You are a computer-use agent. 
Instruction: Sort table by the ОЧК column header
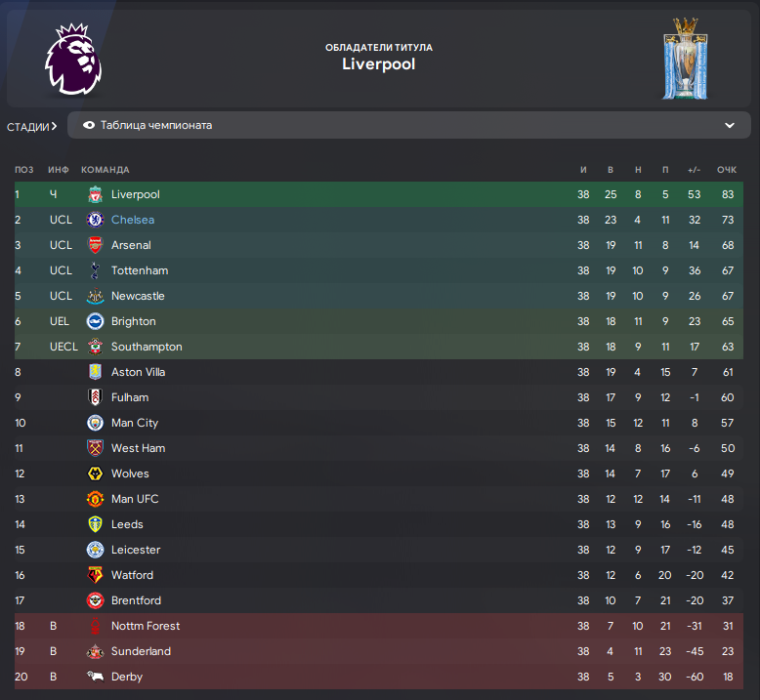point(727,170)
